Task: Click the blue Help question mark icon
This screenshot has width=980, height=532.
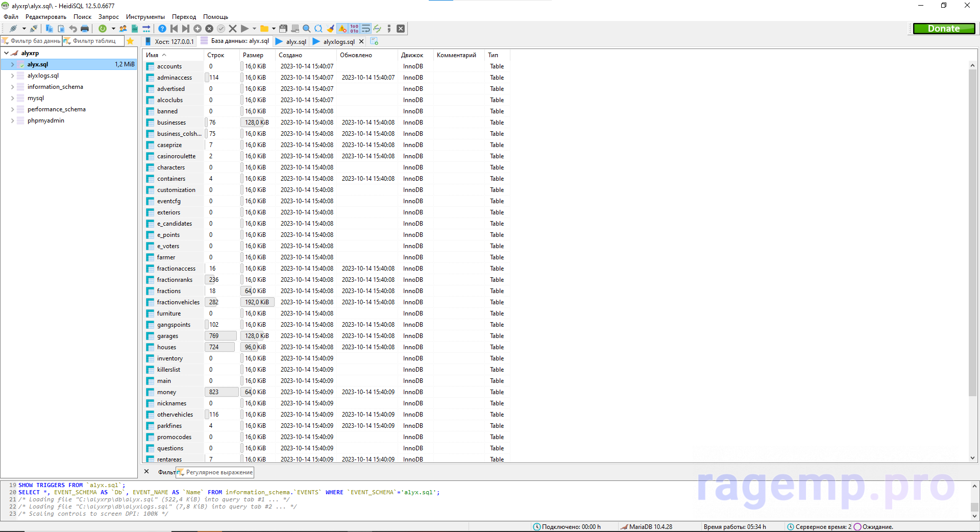Action: [162, 29]
